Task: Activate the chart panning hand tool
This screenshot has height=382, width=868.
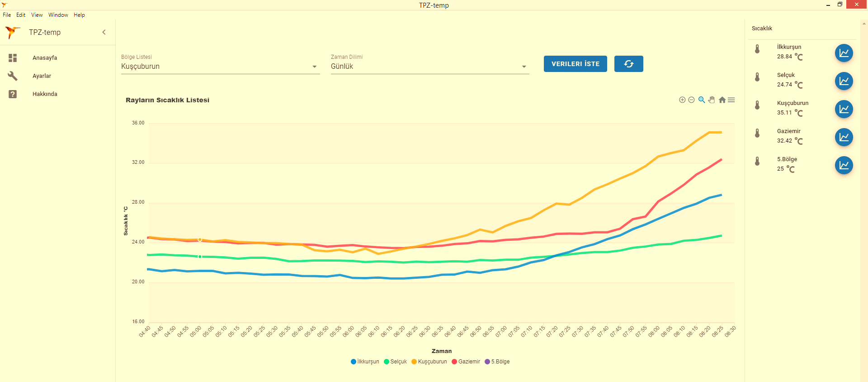Action: point(712,100)
